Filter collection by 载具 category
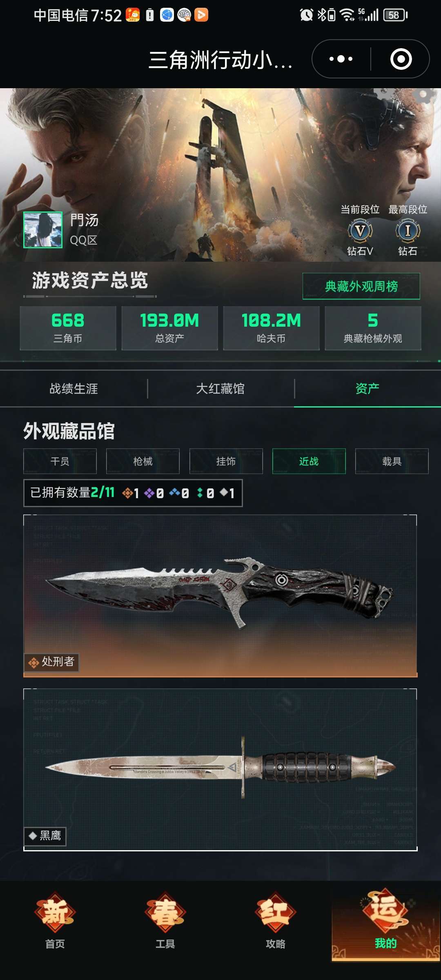Viewport: 441px width, 980px height. 392,461
